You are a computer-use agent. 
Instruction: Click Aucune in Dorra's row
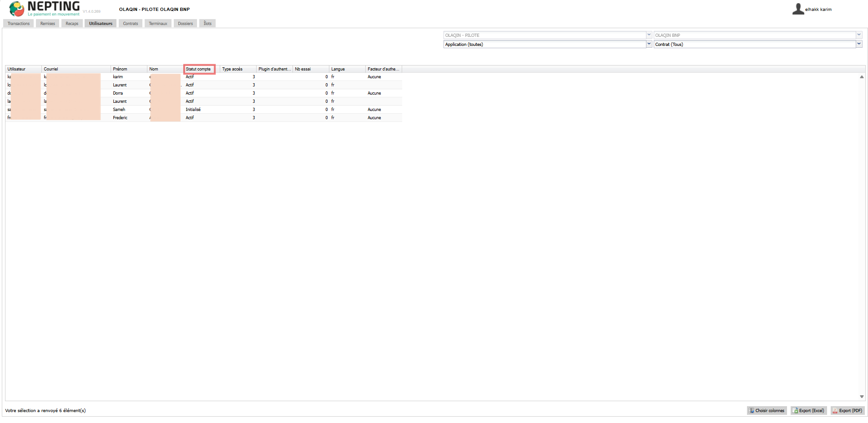point(374,93)
